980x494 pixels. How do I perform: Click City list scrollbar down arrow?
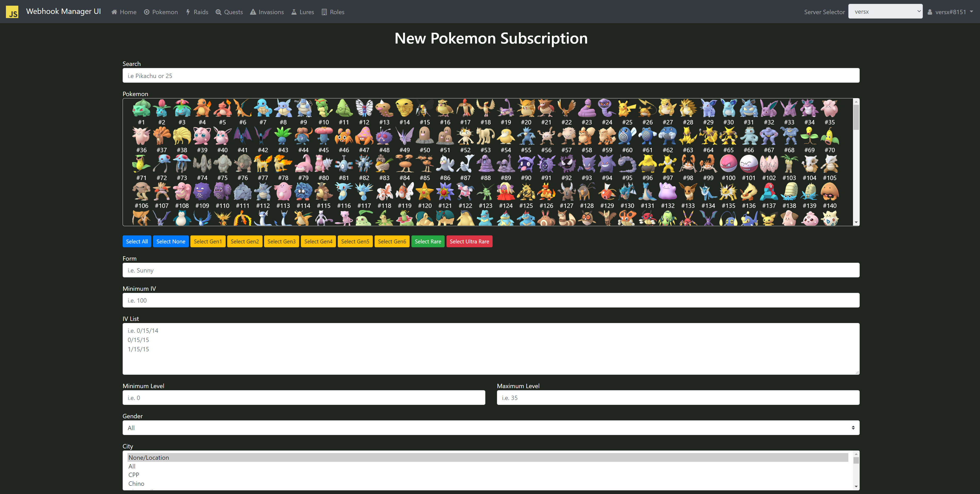coord(856,486)
